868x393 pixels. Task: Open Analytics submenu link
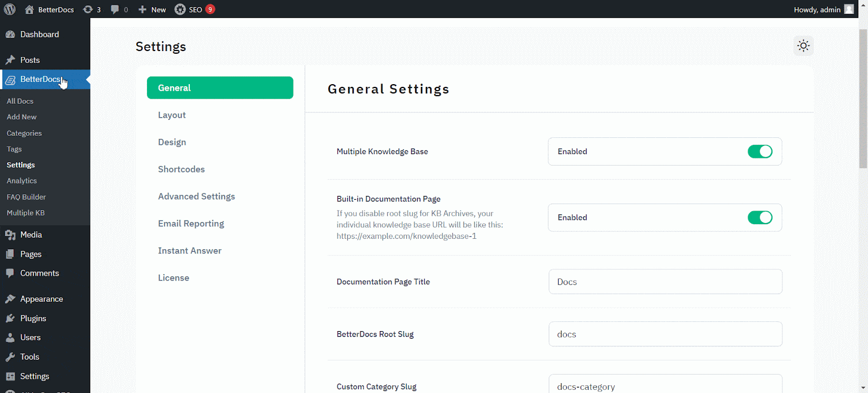[x=22, y=181]
